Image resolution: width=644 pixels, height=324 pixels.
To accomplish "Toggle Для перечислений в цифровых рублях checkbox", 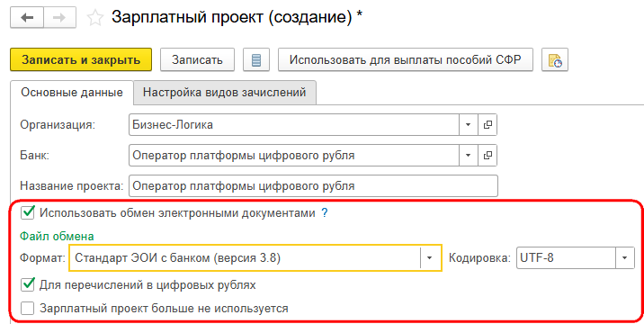I will 28,284.
